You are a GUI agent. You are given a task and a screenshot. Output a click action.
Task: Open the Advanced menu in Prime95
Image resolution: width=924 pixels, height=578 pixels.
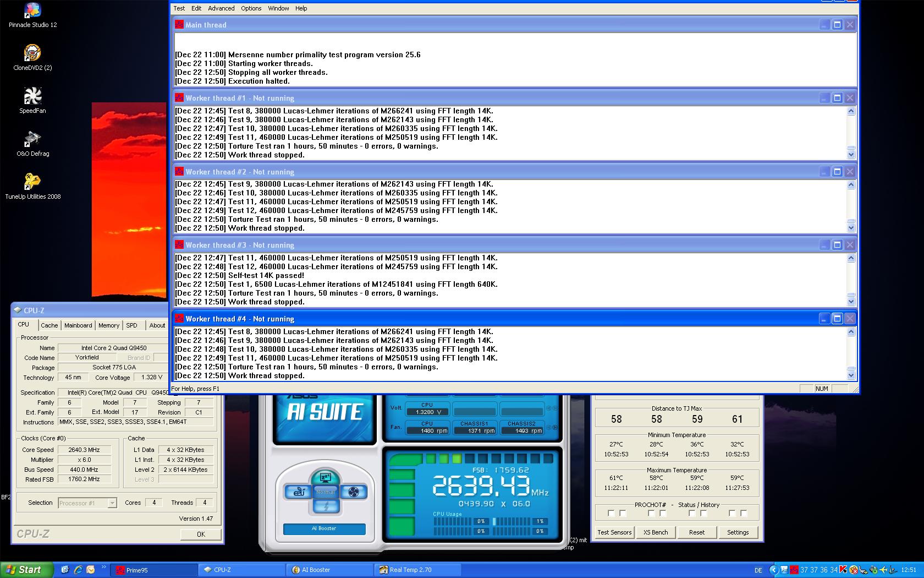pyautogui.click(x=221, y=8)
